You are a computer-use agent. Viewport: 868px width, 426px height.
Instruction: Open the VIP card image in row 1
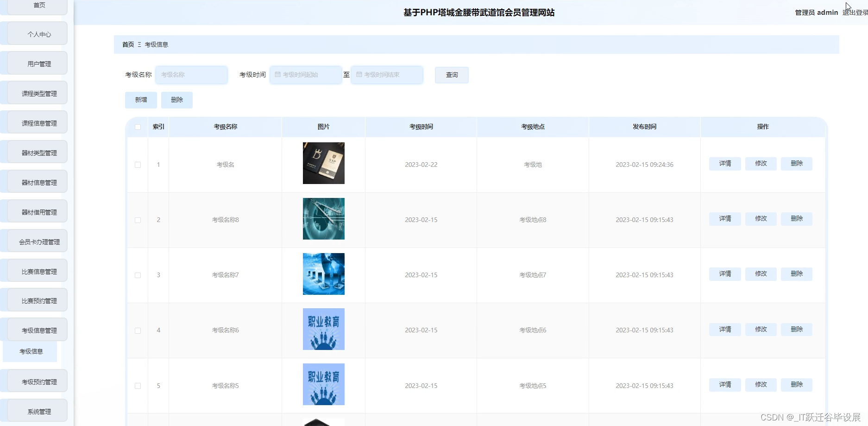pos(323,163)
